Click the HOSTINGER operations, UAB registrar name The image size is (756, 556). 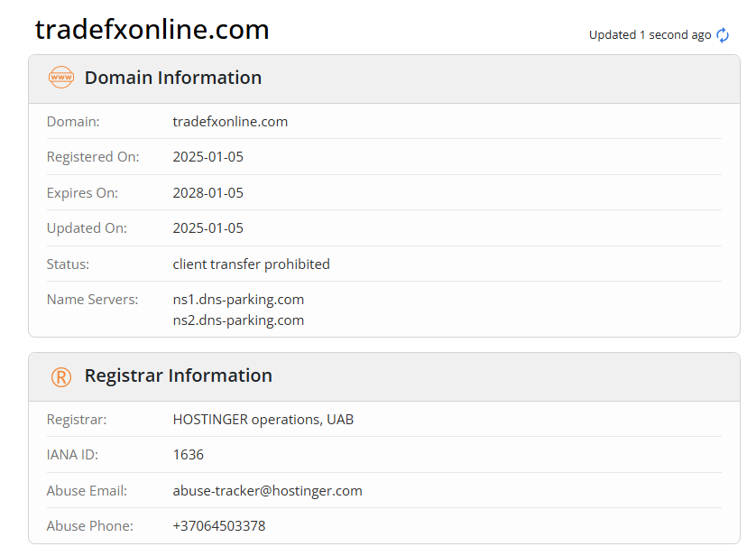pos(263,420)
